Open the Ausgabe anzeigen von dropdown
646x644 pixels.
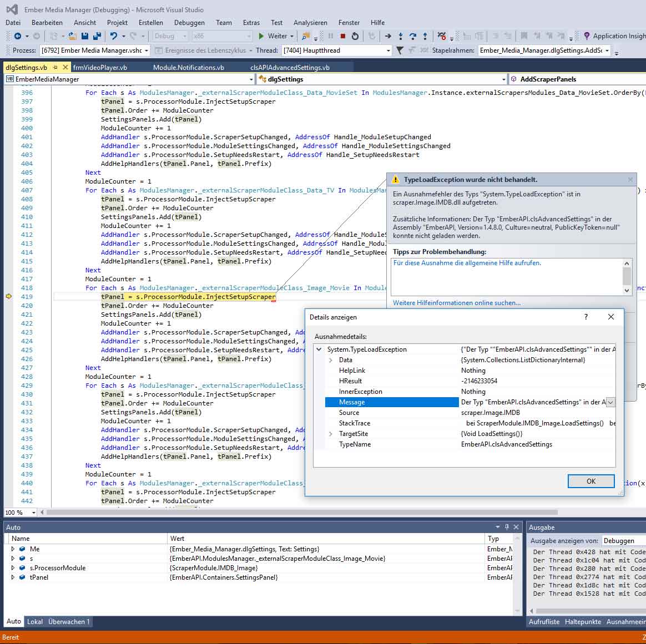coord(624,541)
